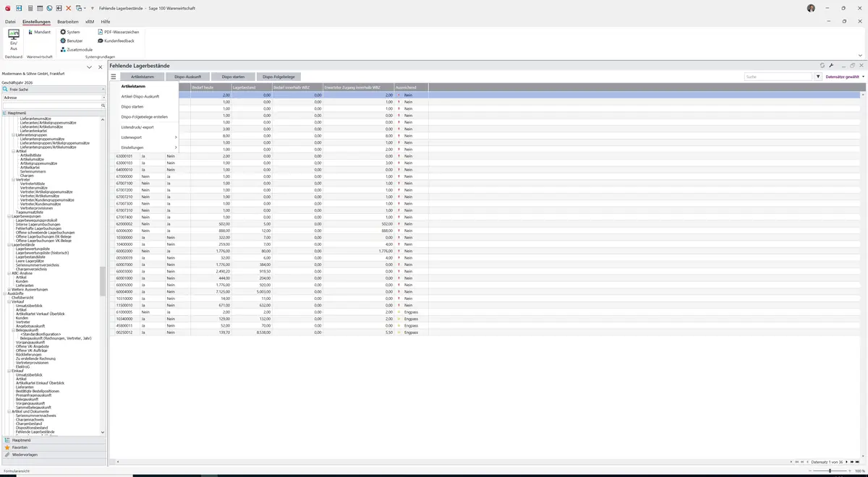Collapse the Lagerbewegungen tree node

coord(9,216)
